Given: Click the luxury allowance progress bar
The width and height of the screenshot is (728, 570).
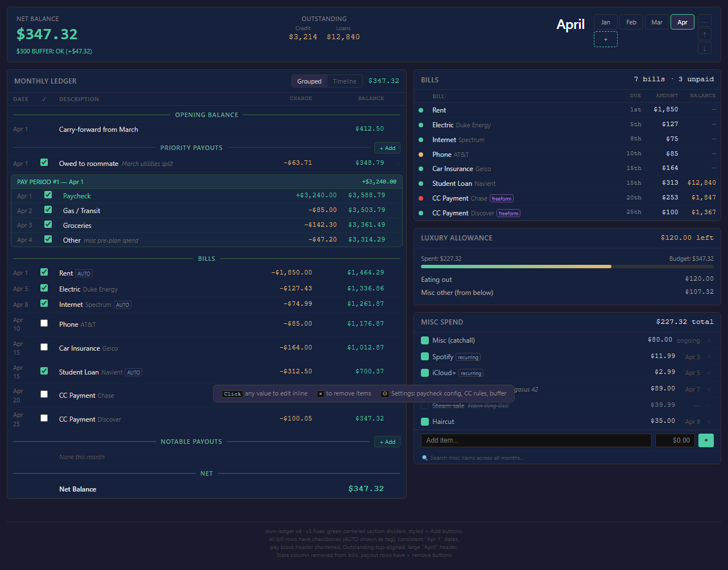Looking at the screenshot, I should pyautogui.click(x=567, y=267).
